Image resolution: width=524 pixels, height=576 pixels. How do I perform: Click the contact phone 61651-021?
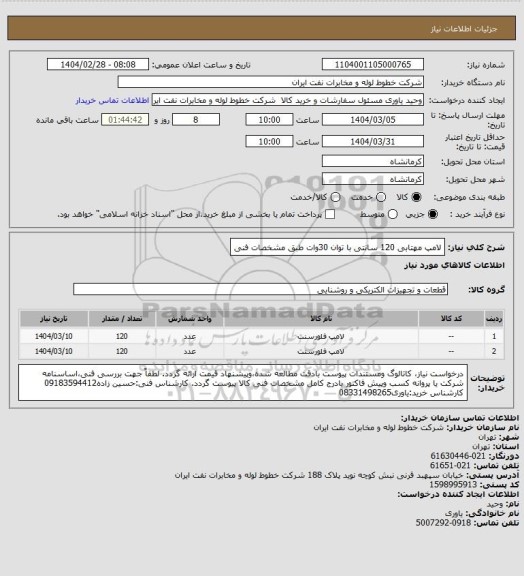tap(450, 466)
